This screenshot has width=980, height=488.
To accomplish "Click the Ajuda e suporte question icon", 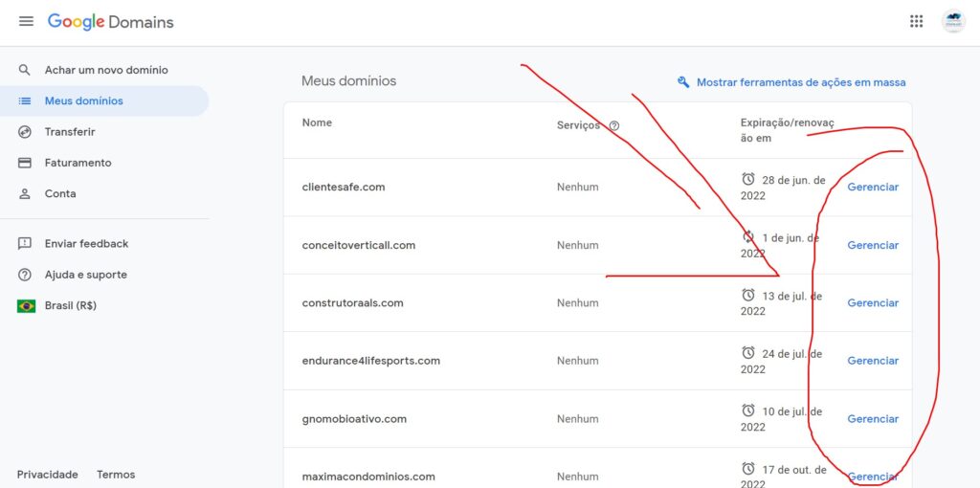I will coord(24,275).
